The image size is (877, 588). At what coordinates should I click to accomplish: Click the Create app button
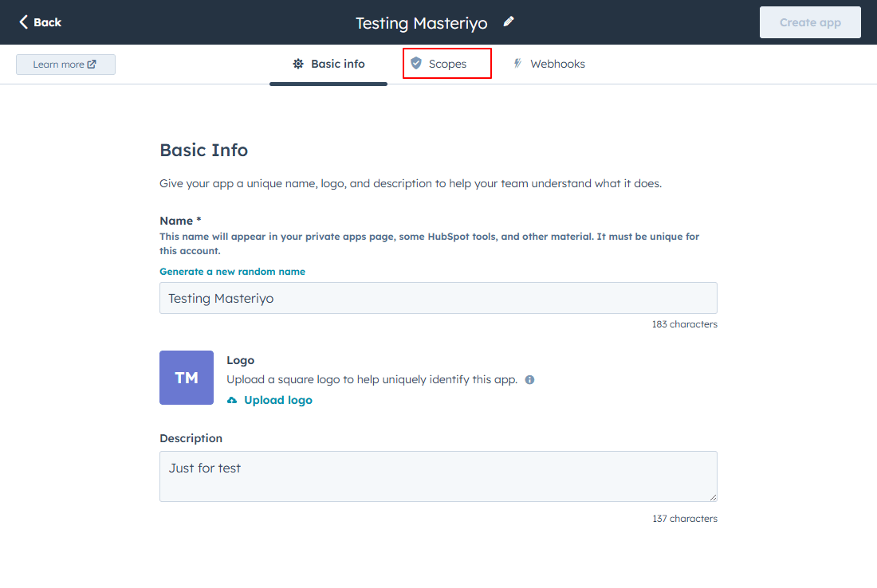pyautogui.click(x=810, y=22)
